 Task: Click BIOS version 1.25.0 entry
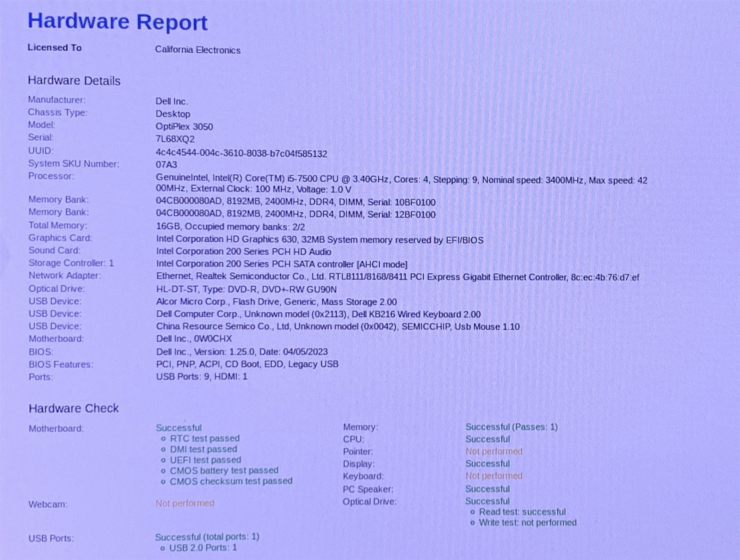click(x=242, y=352)
